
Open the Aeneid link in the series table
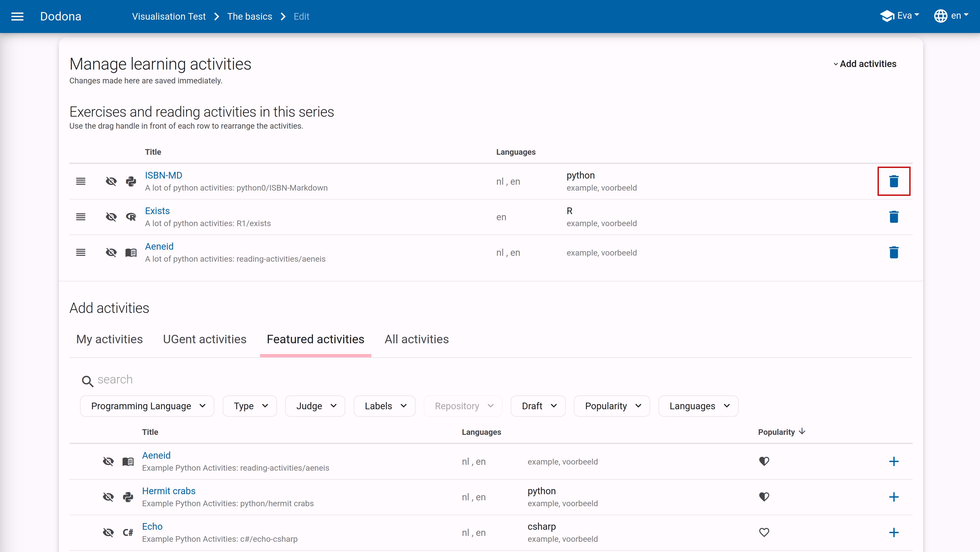pos(159,246)
